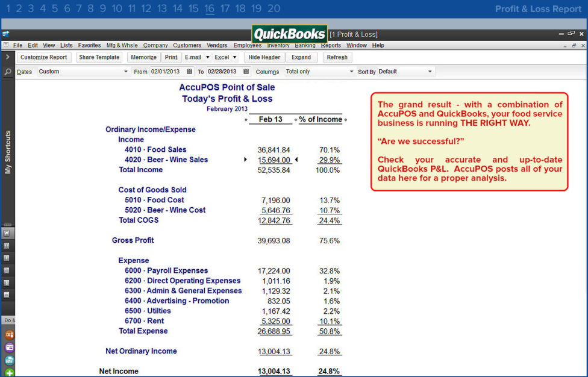This screenshot has height=377, width=588.
Task: Open the From date calendar picker
Action: [x=189, y=71]
